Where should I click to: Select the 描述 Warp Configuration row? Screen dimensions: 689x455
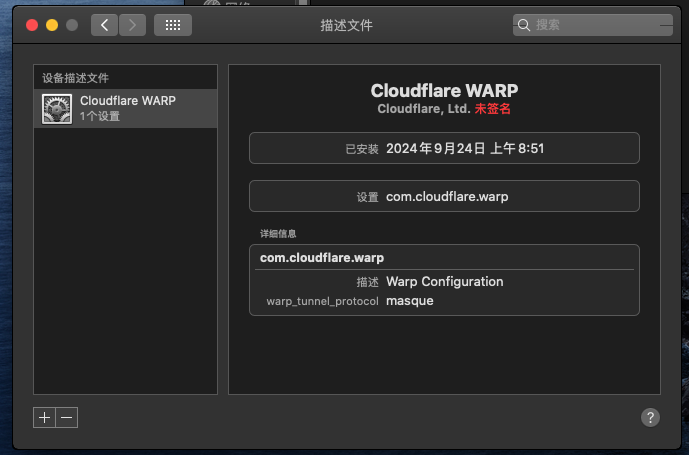point(444,282)
